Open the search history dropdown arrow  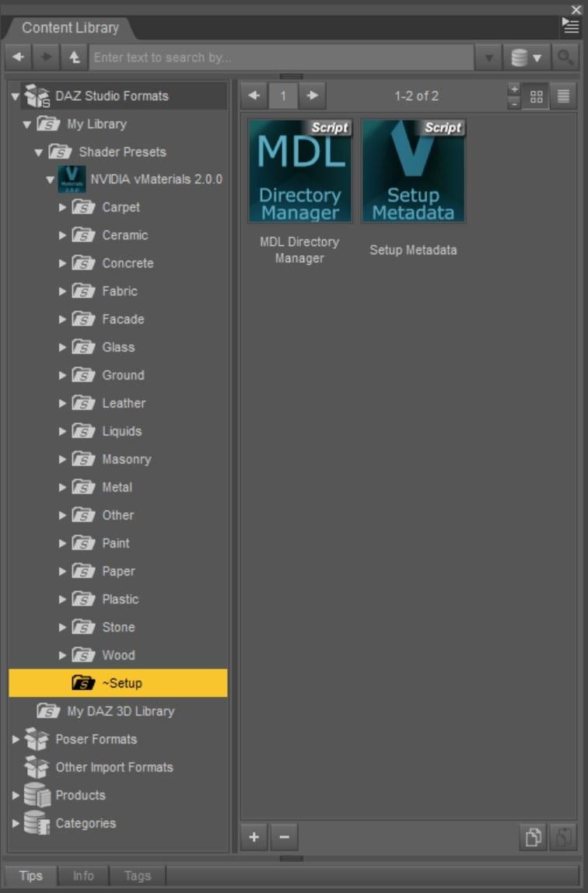(488, 58)
